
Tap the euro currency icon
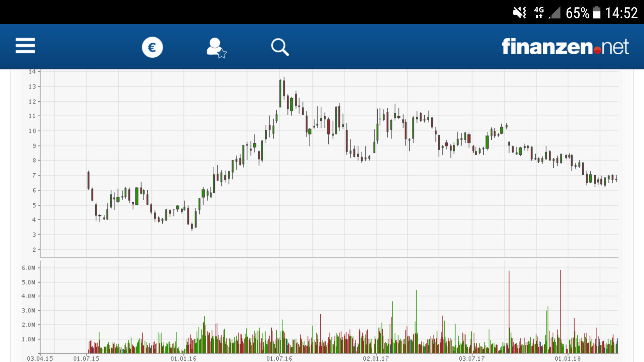coord(152,47)
